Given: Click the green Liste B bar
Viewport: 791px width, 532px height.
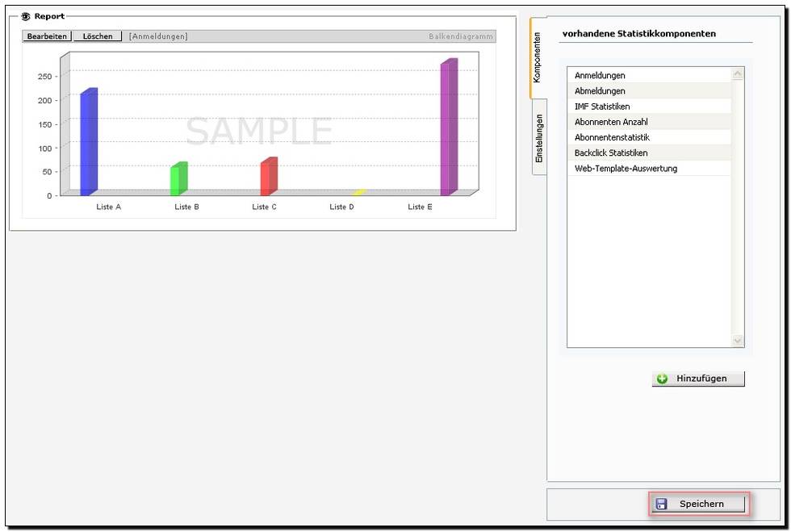Looking at the screenshot, I should point(179,178).
